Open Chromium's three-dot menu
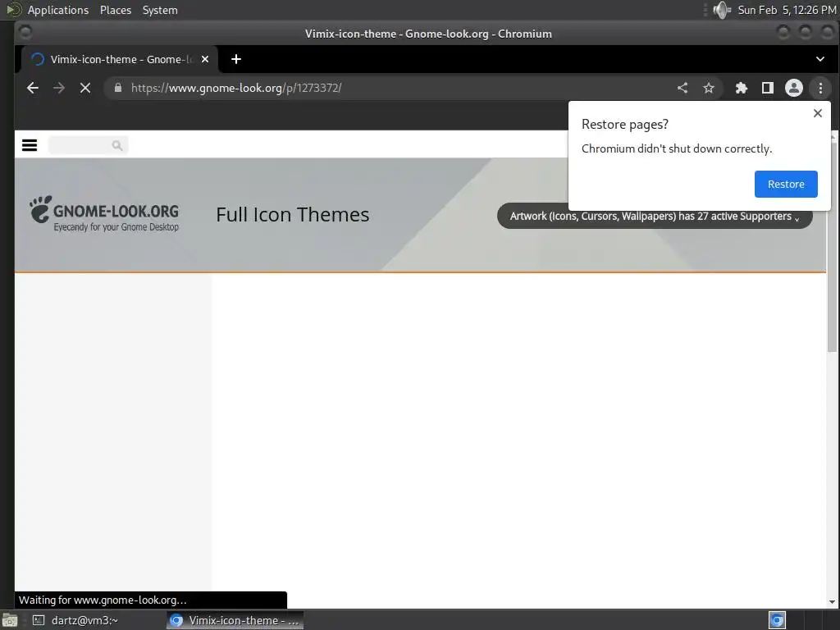 pos(820,88)
